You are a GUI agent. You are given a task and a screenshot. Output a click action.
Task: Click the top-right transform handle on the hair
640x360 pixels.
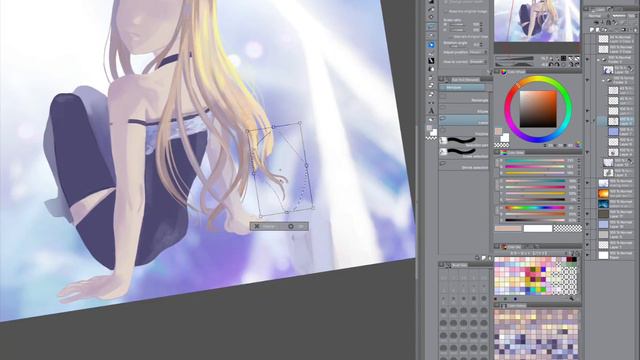300,122
